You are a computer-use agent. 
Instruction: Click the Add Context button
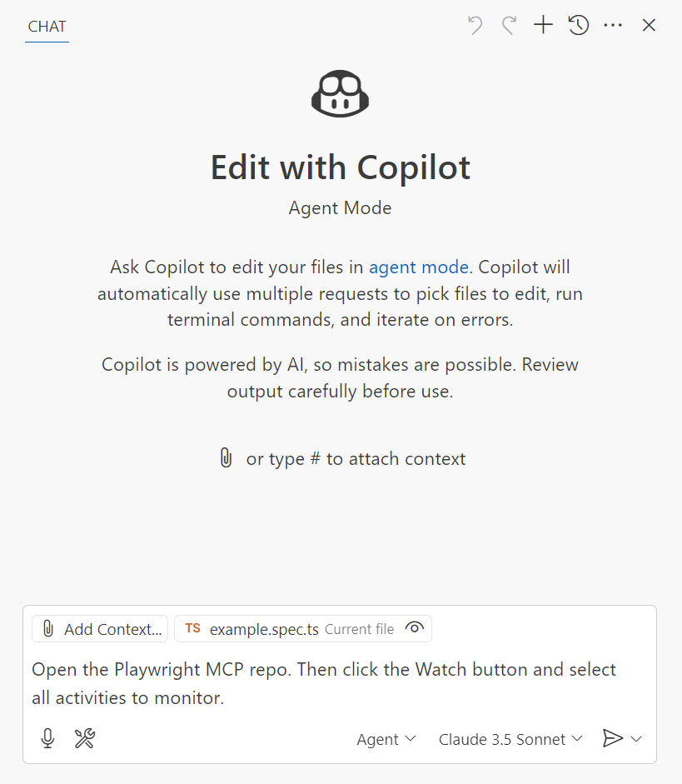point(100,629)
